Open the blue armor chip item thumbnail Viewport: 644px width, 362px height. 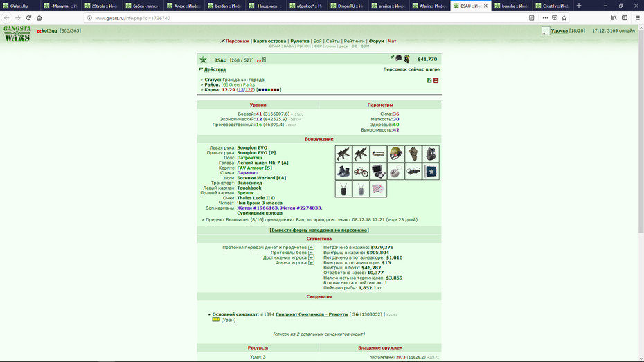(x=431, y=172)
